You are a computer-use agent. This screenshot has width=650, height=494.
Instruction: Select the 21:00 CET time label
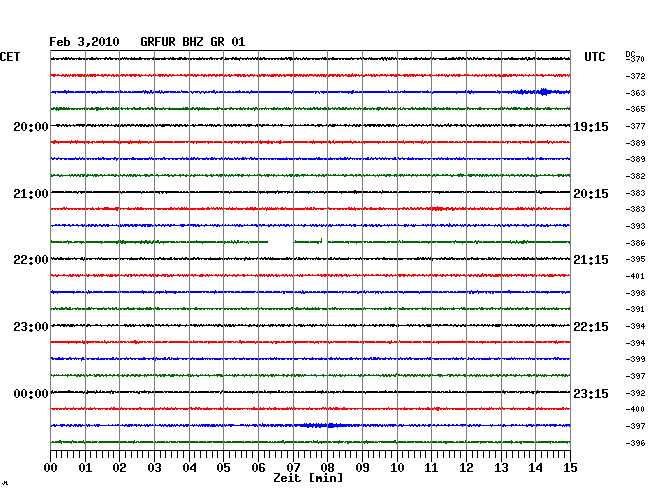coord(31,194)
